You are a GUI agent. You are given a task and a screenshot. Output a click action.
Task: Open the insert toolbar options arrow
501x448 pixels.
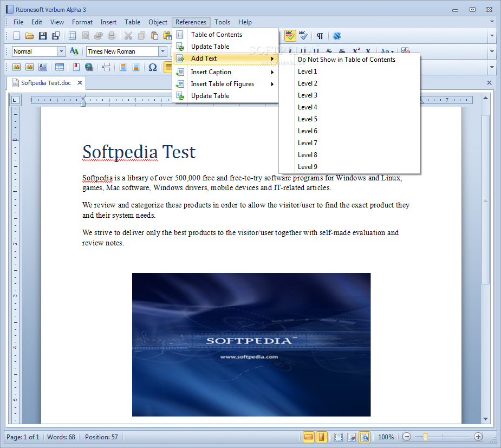point(492,67)
